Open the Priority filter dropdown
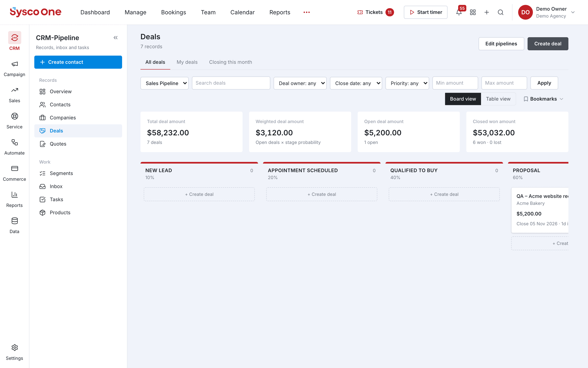Viewport: 588px width, 368px height. [407, 83]
